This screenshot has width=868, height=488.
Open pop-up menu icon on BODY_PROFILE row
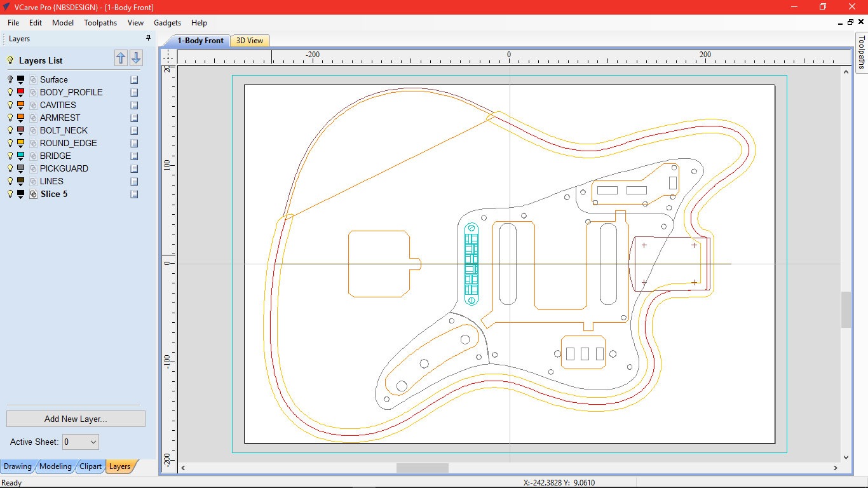pyautogui.click(x=134, y=92)
